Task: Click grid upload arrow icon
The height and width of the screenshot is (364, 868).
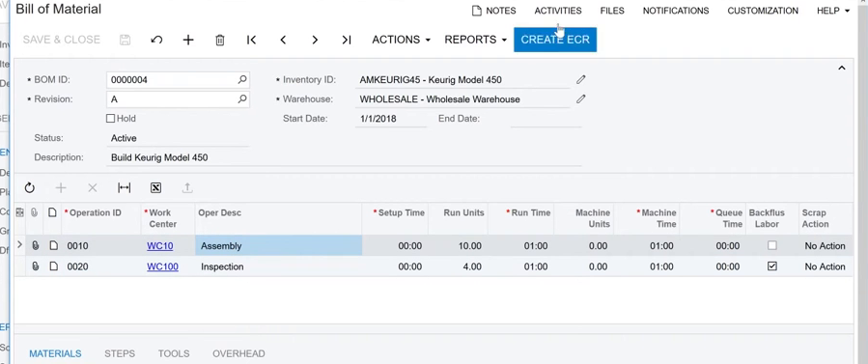Action: click(x=187, y=188)
